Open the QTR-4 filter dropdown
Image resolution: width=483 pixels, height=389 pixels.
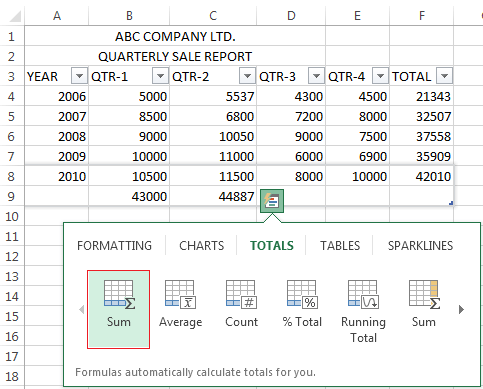coord(380,76)
